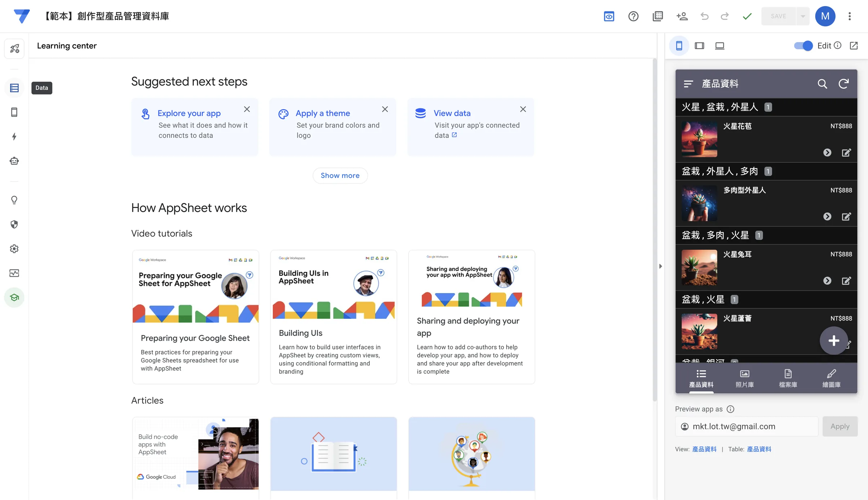Dismiss the Apply a theme card
The height and width of the screenshot is (500, 868).
385,109
